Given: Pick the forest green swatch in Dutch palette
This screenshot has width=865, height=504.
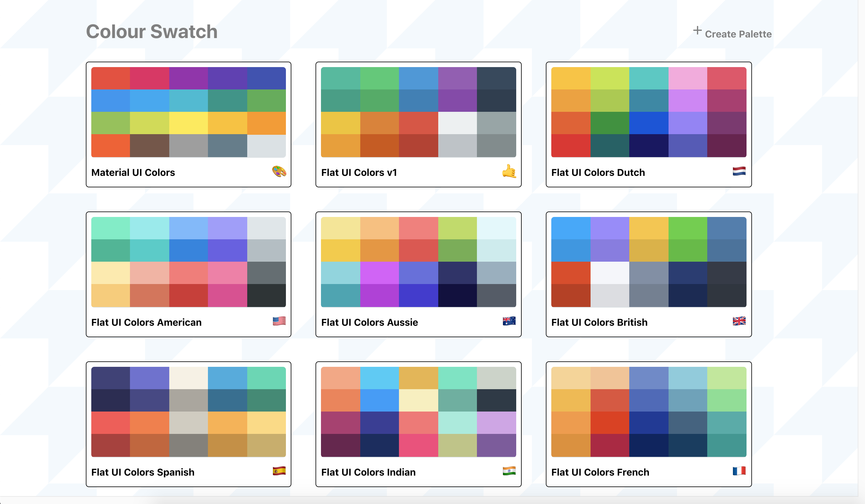Looking at the screenshot, I should tap(610, 123).
